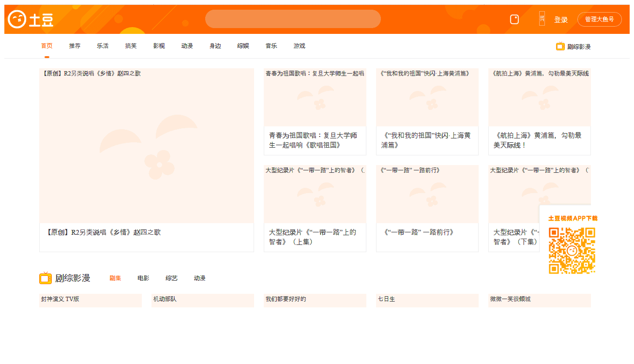Open the thumbnail for 一带一路上的智者（上集）
Image resolution: width=634 pixels, height=364 pixels.
[315, 194]
